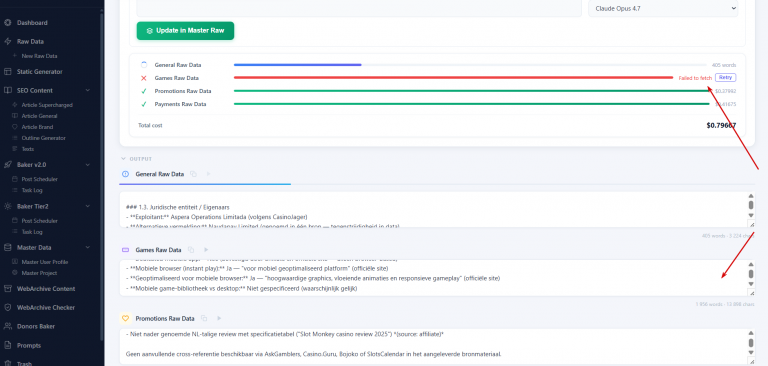Click the Payments Raw Data green checkmark
Image resolution: width=768 pixels, height=366 pixels.
click(x=144, y=104)
